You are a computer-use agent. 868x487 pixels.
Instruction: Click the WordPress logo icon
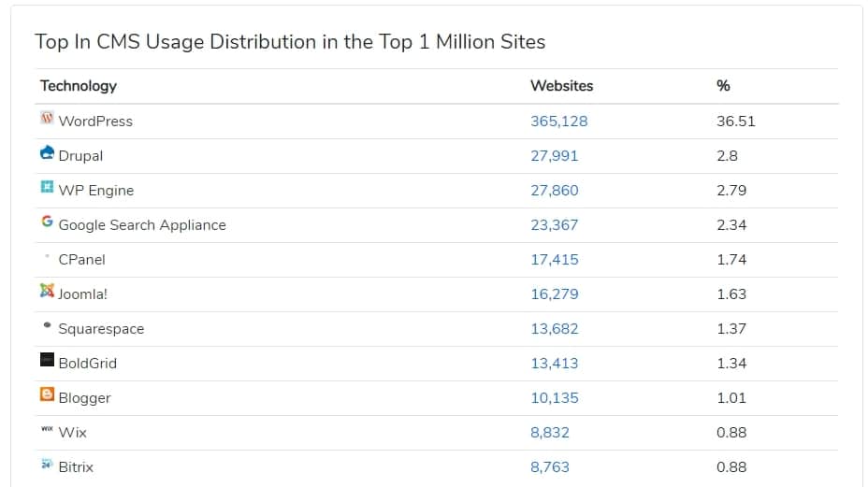[47, 118]
